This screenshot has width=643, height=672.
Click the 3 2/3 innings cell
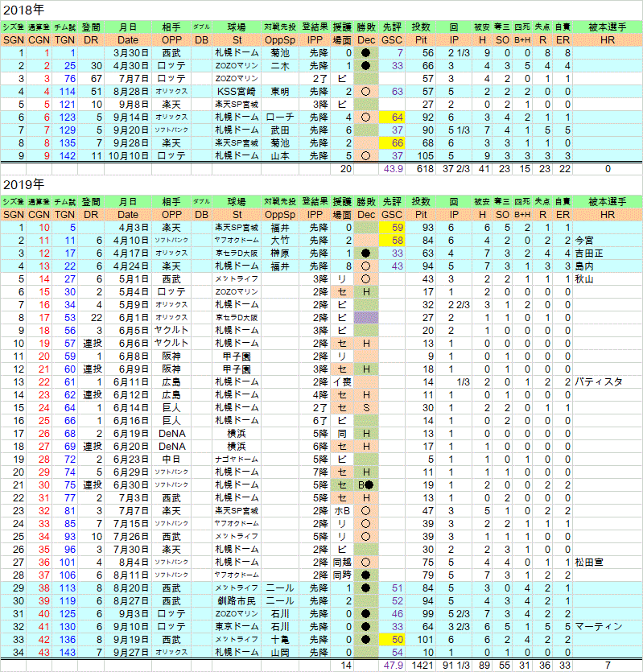(x=454, y=626)
